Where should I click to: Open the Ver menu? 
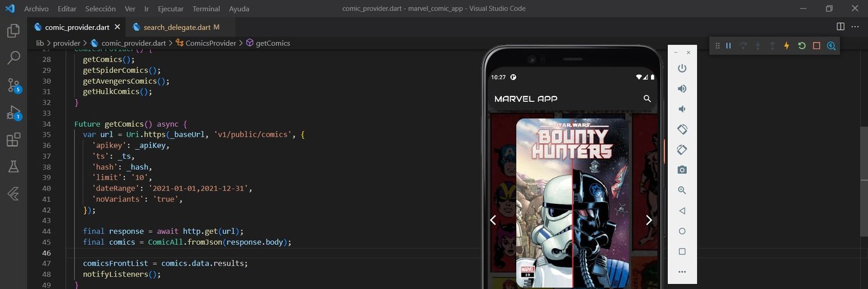click(x=130, y=9)
